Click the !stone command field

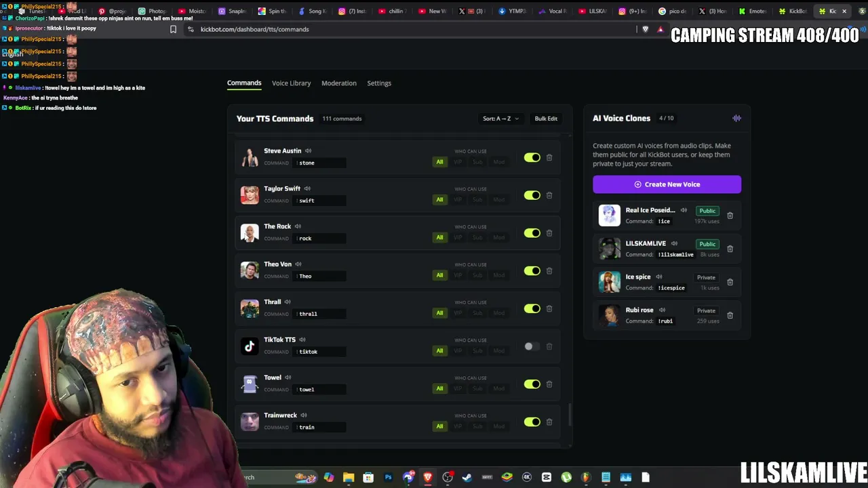(x=320, y=163)
